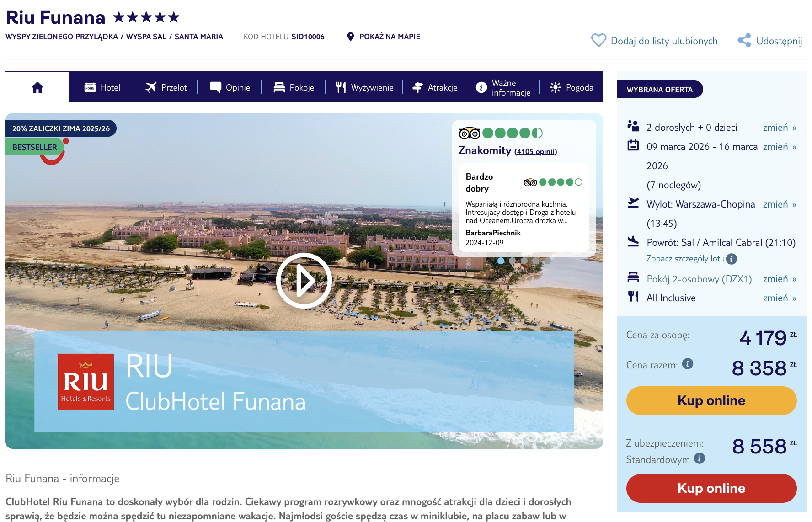Click the TripAdvisor owl logo

[470, 133]
